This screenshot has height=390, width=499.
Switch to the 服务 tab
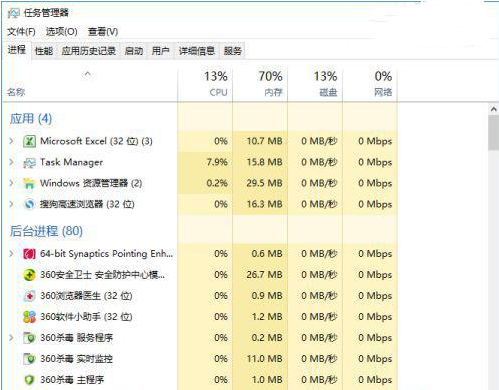pyautogui.click(x=232, y=51)
